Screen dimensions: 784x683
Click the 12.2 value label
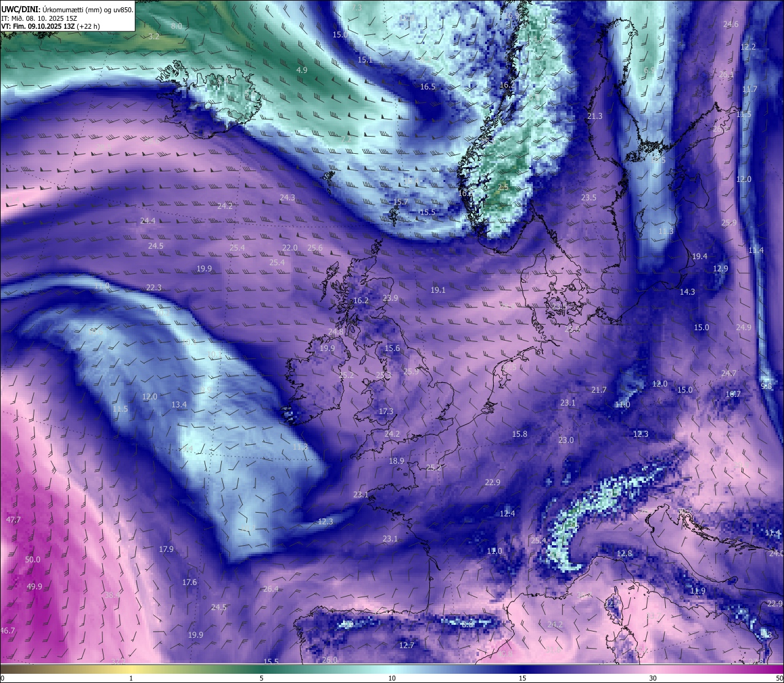748,47
